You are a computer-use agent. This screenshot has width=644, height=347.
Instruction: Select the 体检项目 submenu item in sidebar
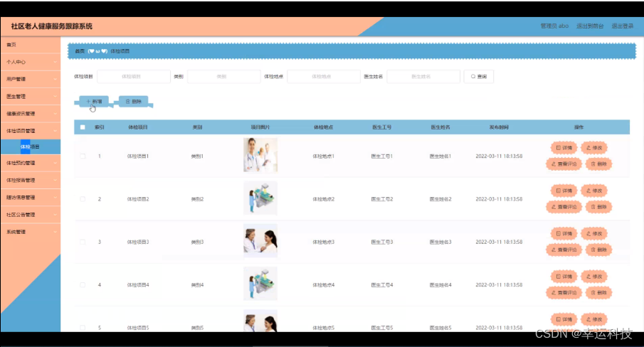pyautogui.click(x=31, y=147)
